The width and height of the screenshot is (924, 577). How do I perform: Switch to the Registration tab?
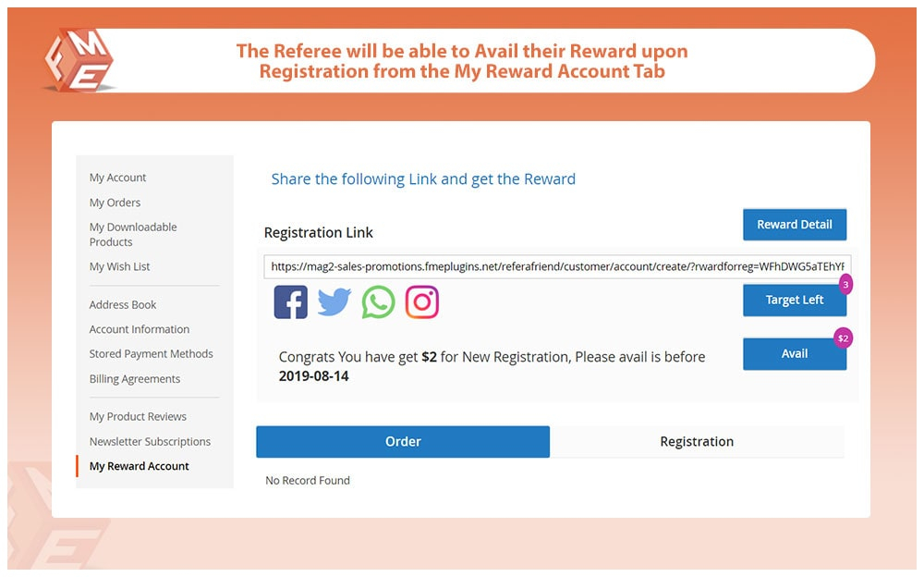click(x=697, y=442)
